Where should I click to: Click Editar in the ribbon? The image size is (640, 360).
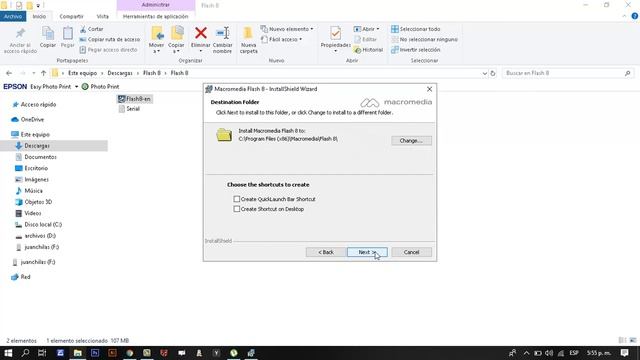click(x=365, y=39)
